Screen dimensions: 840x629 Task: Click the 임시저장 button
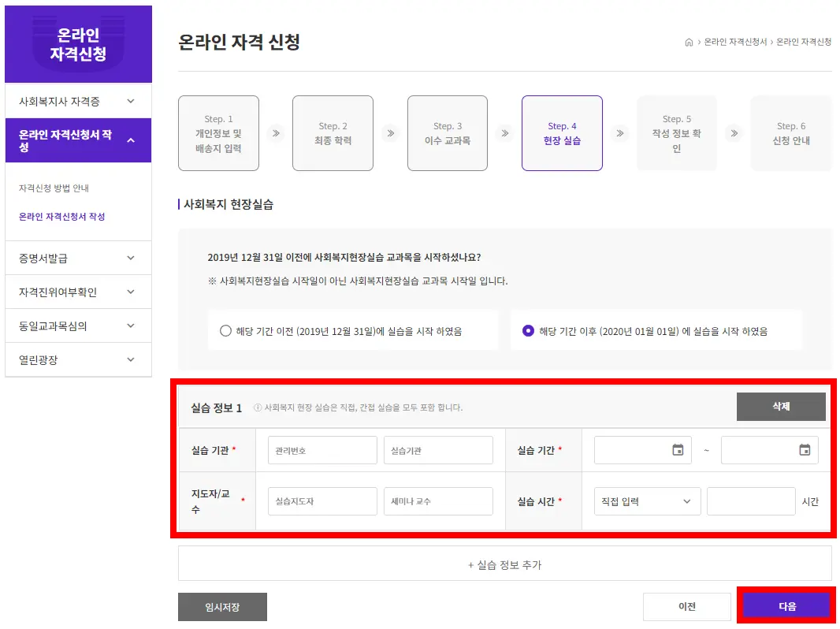click(x=222, y=607)
